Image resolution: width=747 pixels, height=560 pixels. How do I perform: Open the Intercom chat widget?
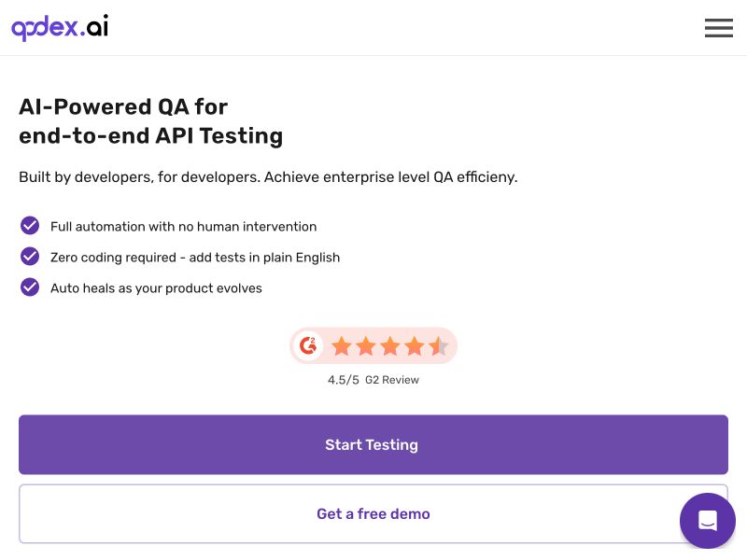point(707,521)
